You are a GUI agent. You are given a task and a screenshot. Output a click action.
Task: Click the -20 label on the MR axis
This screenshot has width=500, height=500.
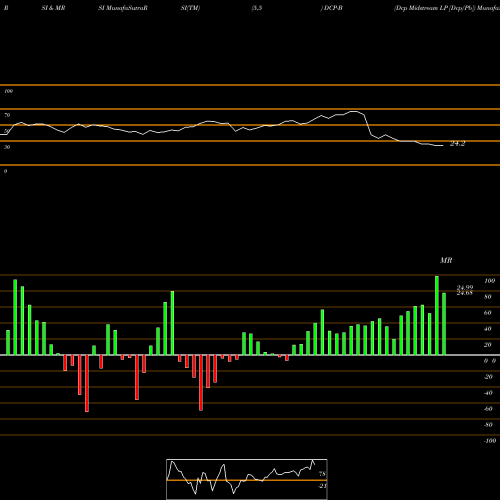coord(488,377)
